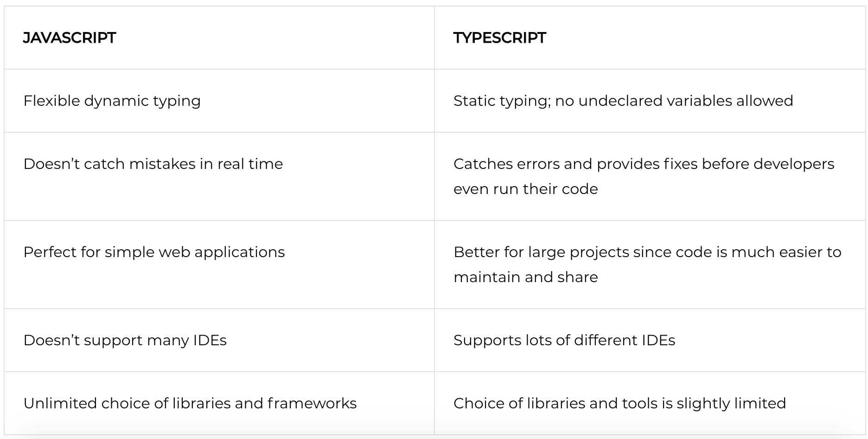
Task: Select the "Flexible dynamic typing" cell
Action: (x=112, y=101)
